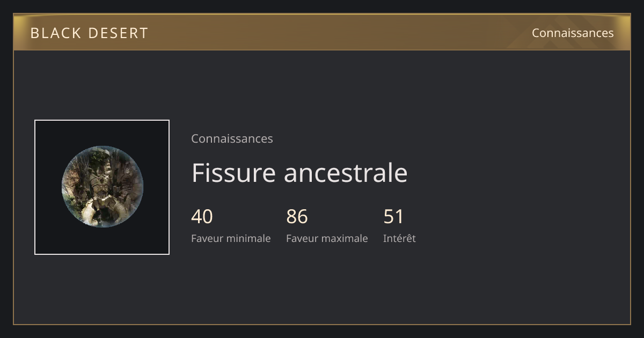The height and width of the screenshot is (338, 644).
Task: Click the maximum favor value 86
Action: coord(297,217)
